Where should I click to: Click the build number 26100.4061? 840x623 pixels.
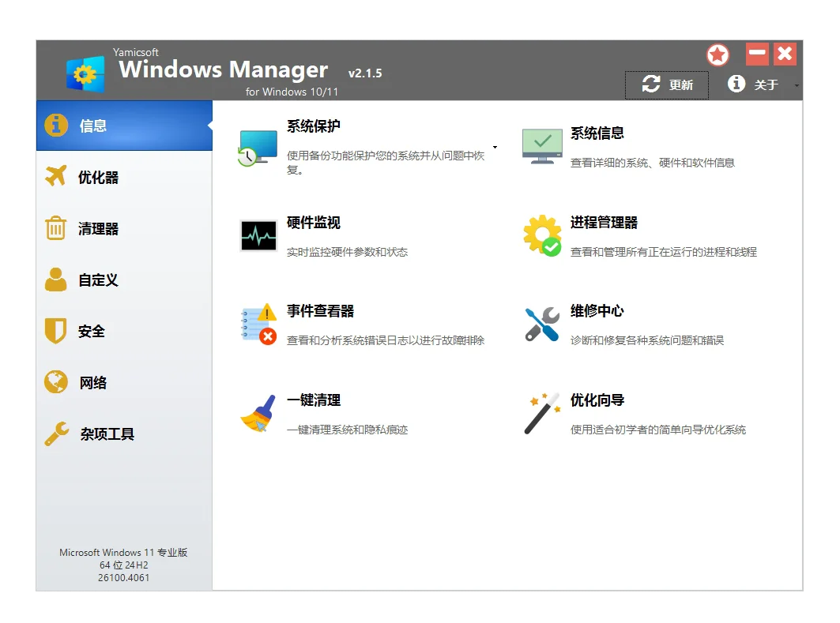[123, 578]
